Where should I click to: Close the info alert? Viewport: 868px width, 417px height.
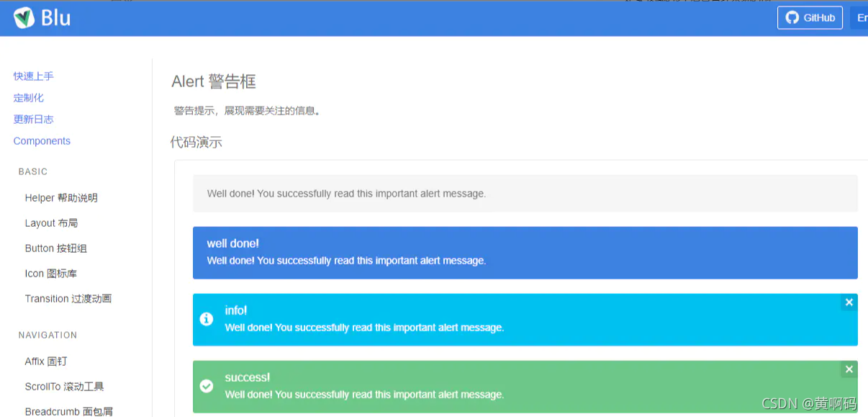coord(849,302)
